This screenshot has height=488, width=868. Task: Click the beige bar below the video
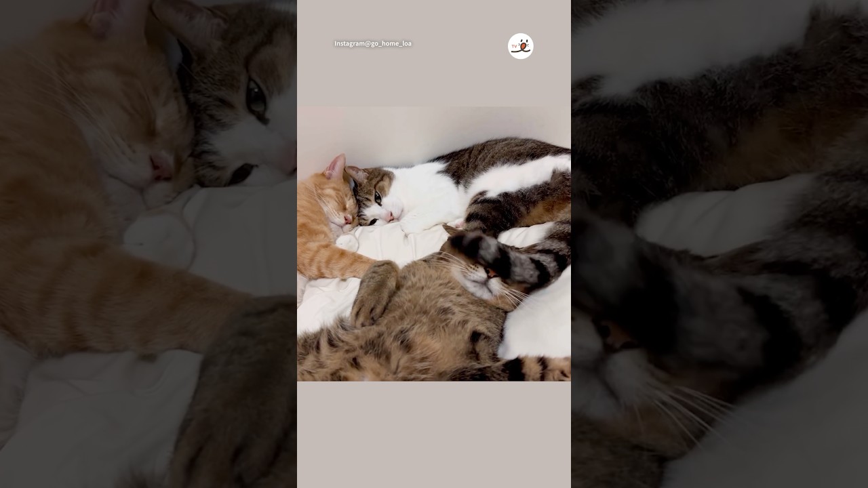coord(434,434)
